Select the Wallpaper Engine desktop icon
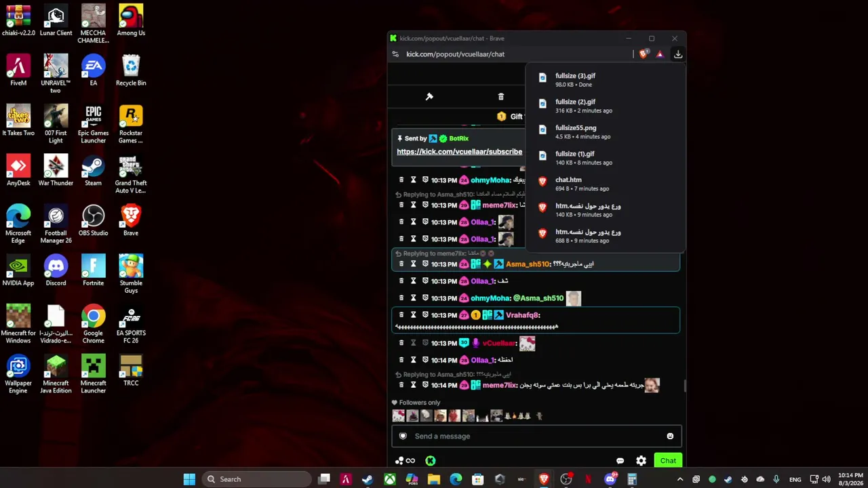This screenshot has width=868, height=488. [x=18, y=375]
